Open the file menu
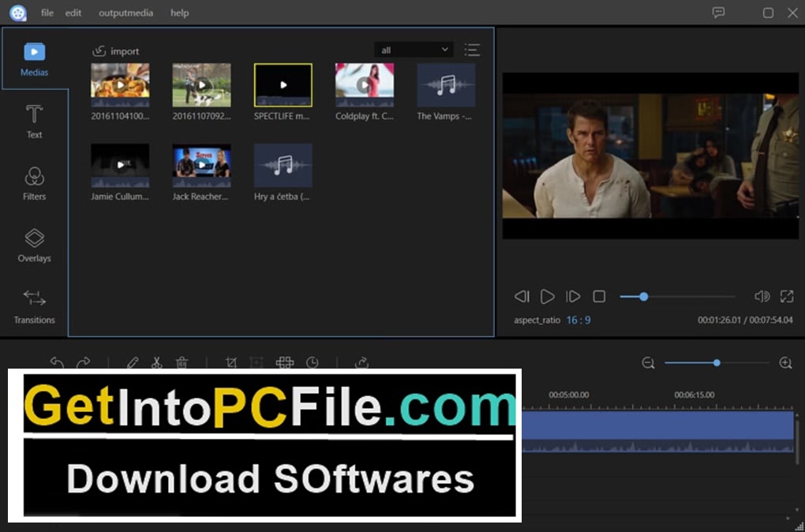 [47, 13]
